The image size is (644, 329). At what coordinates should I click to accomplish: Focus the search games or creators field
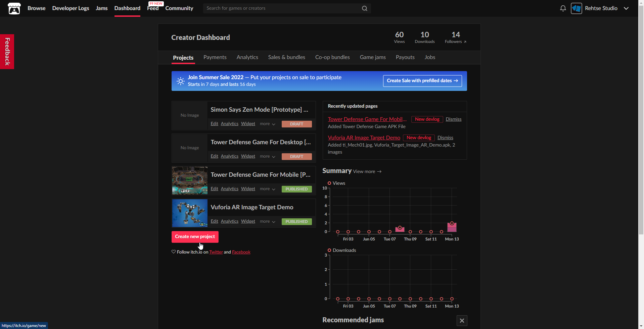(x=282, y=8)
